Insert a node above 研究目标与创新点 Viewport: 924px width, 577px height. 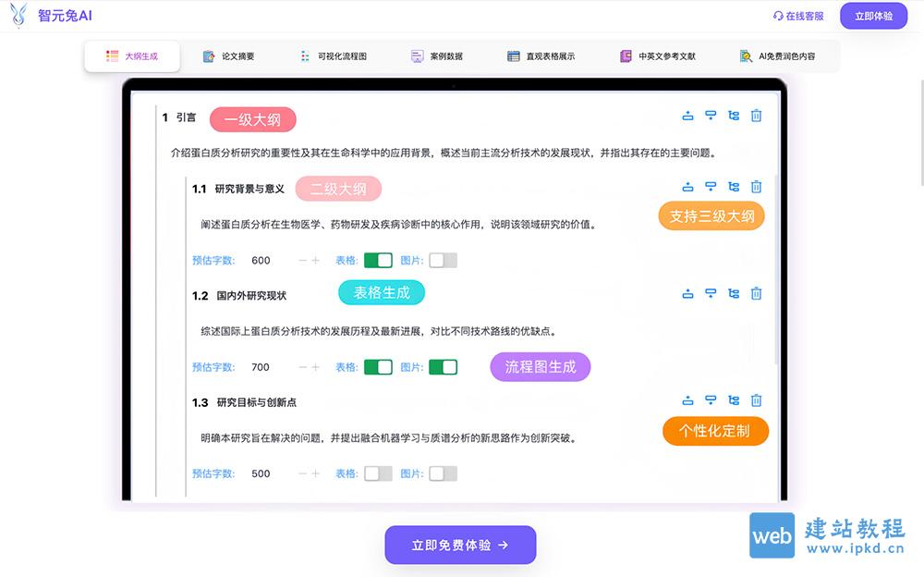[687, 400]
